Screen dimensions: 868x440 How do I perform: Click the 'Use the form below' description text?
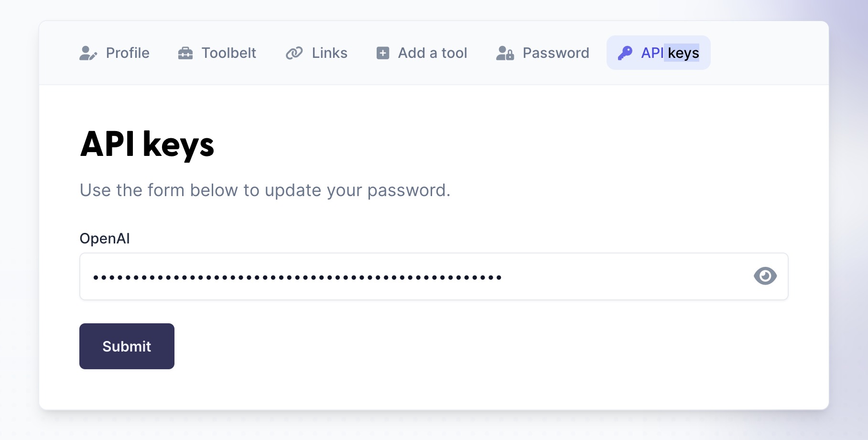coord(265,190)
